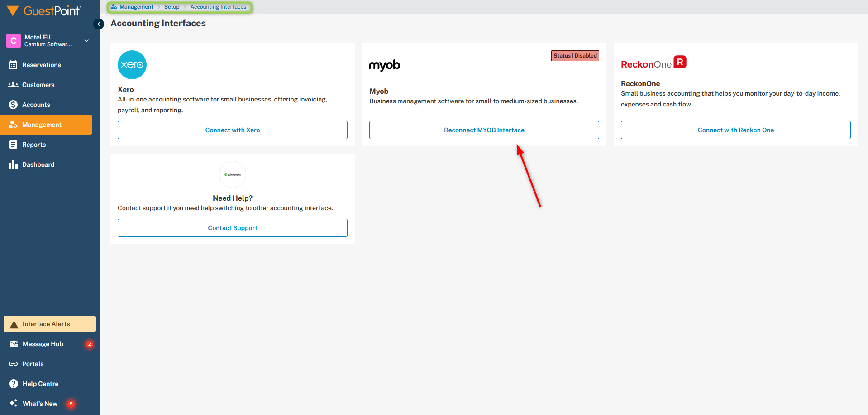Click the What's New badge showing 5
868x415 pixels.
(71, 404)
